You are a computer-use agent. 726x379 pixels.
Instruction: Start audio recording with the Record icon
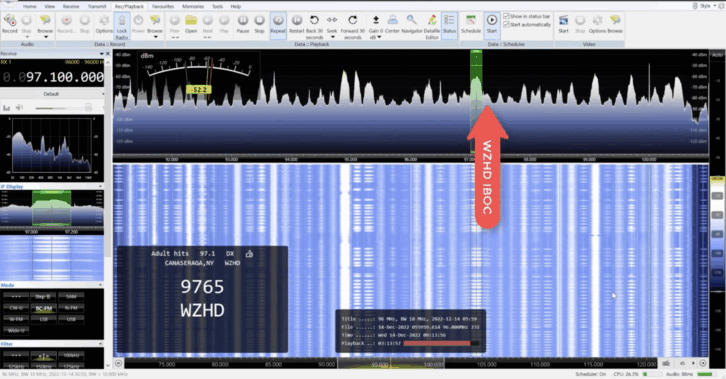click(10, 24)
